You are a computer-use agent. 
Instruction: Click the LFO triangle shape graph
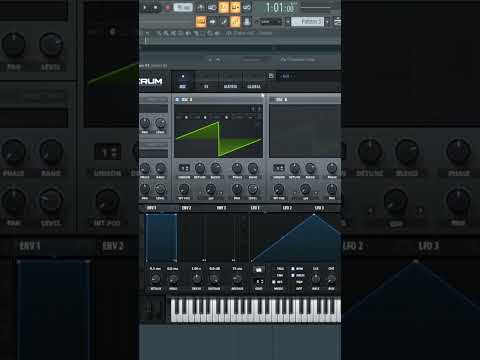click(295, 238)
